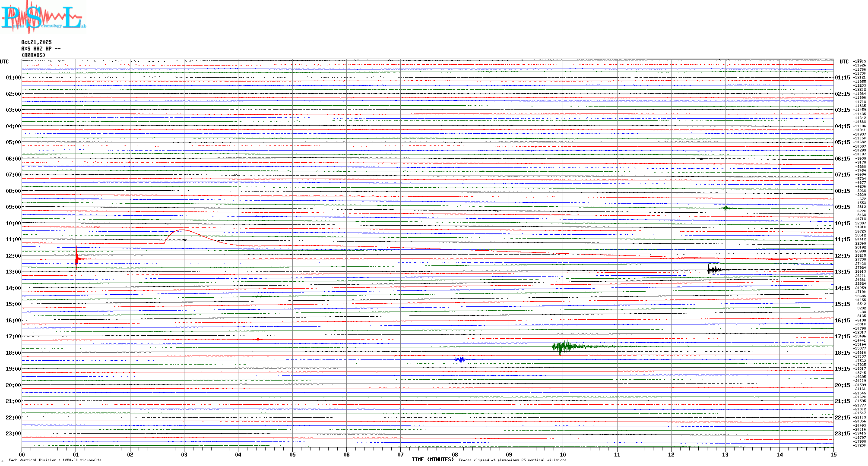
Task: Click the traces clipped footnote text
Action: click(x=512, y=460)
